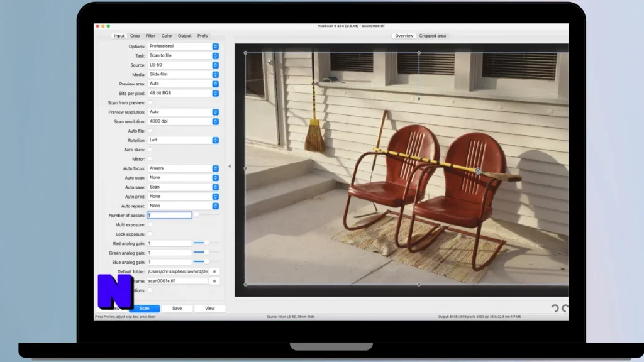Viewport: 644px width, 362px height.
Task: Click the Number of passes field
Action: (169, 215)
